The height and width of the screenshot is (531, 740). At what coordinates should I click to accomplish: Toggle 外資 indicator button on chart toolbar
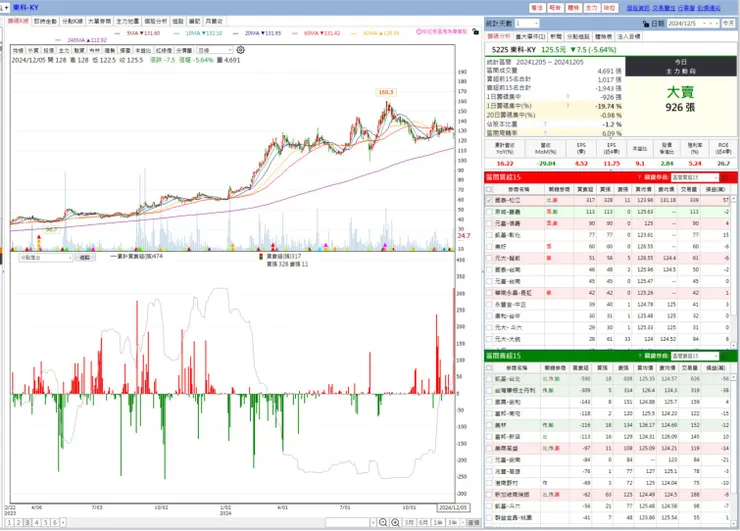click(x=33, y=50)
